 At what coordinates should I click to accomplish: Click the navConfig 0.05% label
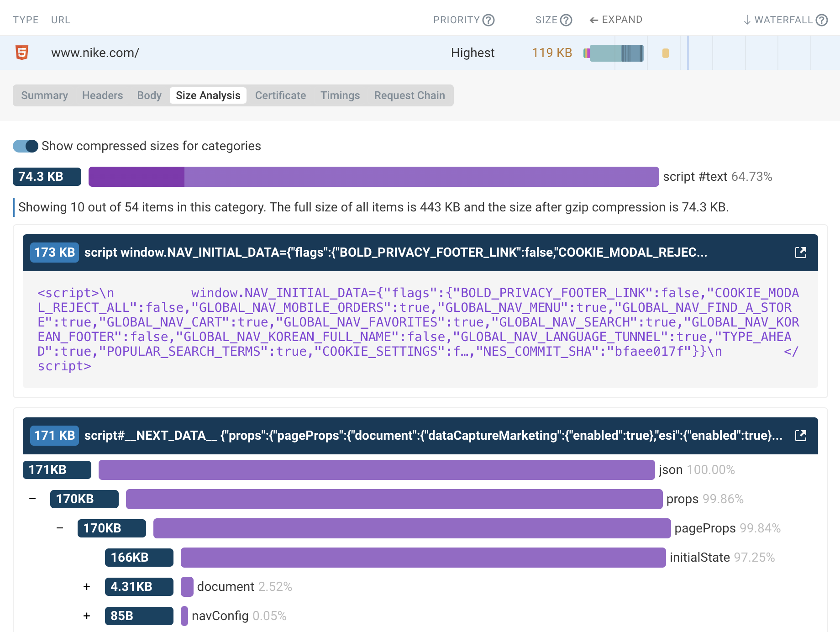tap(239, 616)
